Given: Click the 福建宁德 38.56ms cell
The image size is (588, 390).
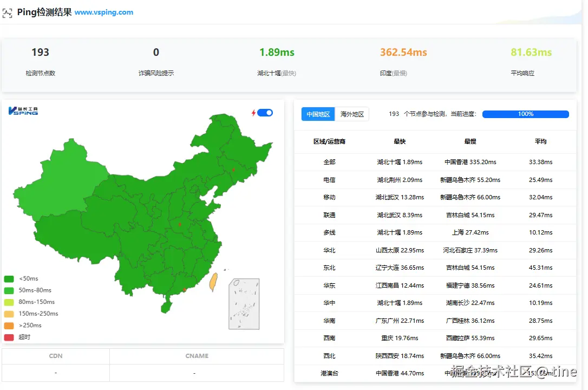Looking at the screenshot, I should click(471, 285).
